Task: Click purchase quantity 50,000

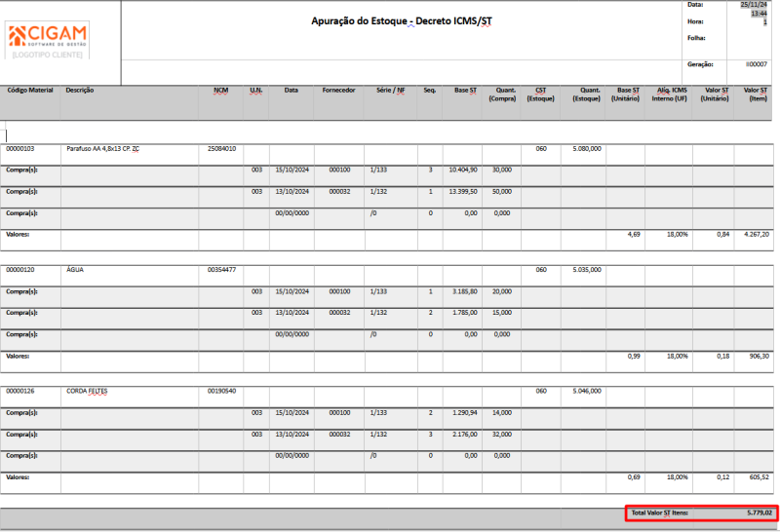Action: click(x=502, y=191)
